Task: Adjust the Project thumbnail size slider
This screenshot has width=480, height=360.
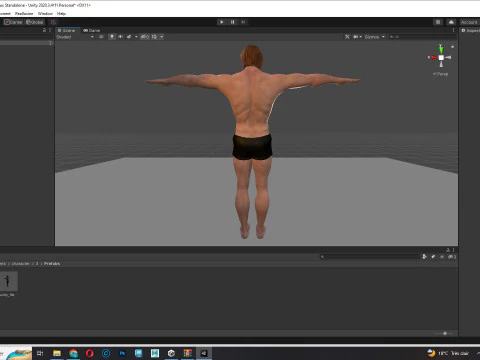Action: [x=444, y=333]
